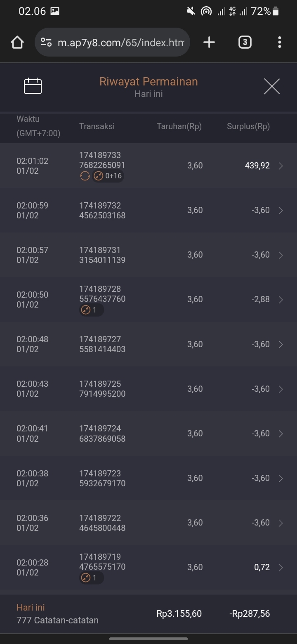Open the tab switcher showing 3 tabs

[245, 42]
